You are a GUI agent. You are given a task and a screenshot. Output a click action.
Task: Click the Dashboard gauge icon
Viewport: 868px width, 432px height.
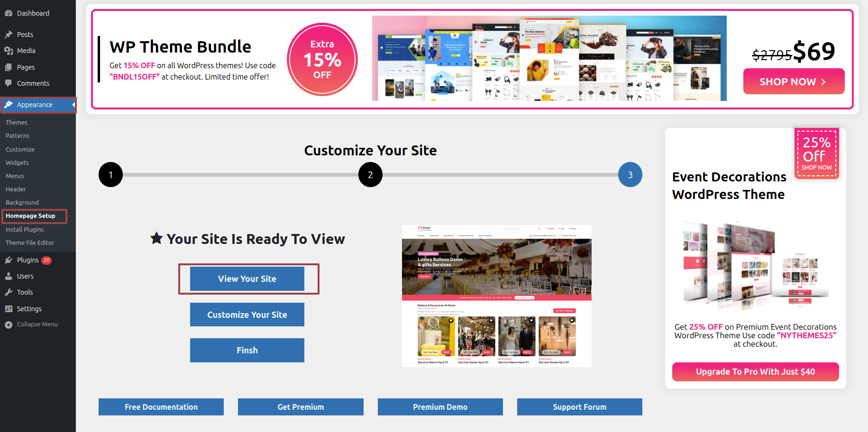9,13
